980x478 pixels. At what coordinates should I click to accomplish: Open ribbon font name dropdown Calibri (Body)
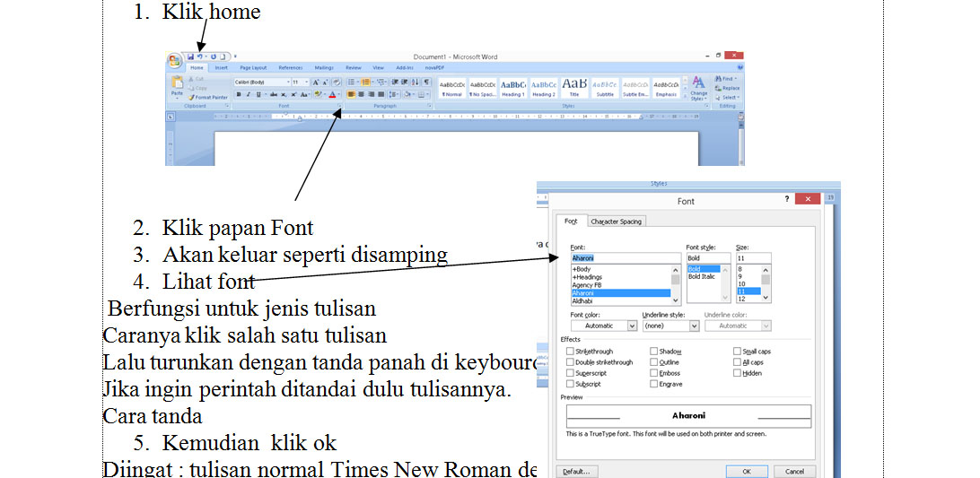click(x=288, y=83)
